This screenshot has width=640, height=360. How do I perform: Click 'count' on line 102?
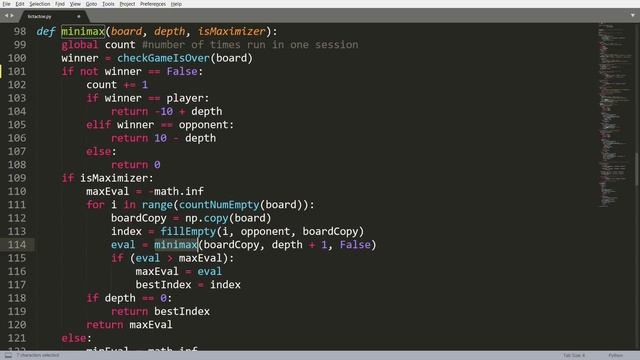(101, 85)
